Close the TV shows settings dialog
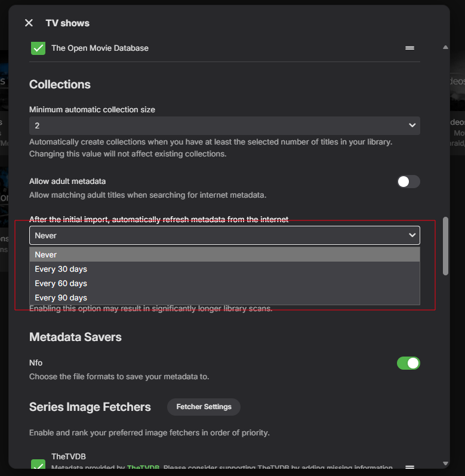 click(29, 23)
